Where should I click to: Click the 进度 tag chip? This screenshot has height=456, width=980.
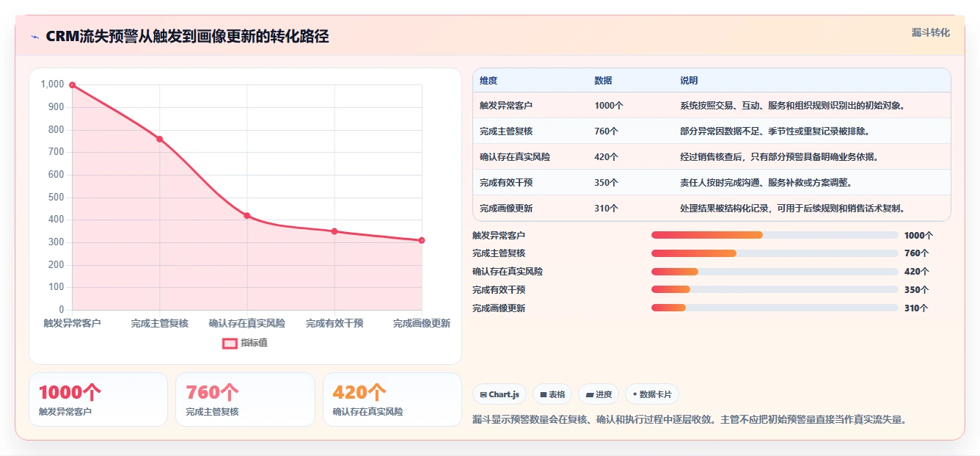[x=599, y=394]
